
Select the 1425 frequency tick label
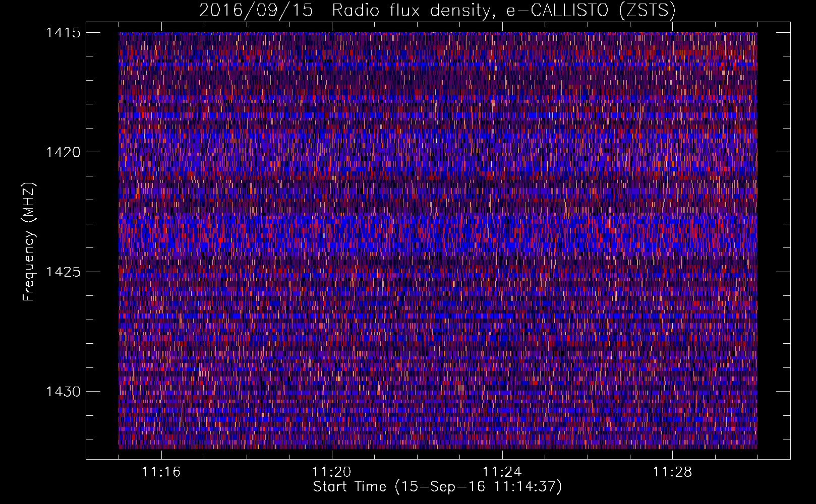(63, 272)
